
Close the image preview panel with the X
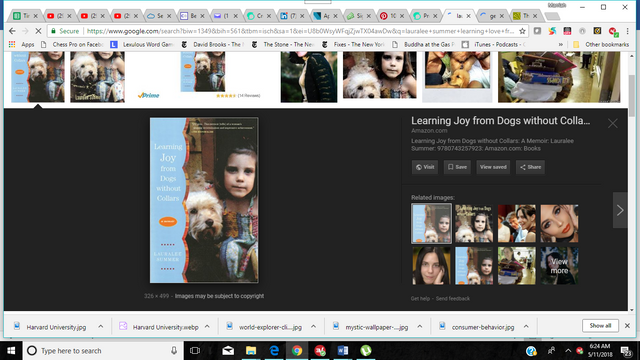pos(613,123)
